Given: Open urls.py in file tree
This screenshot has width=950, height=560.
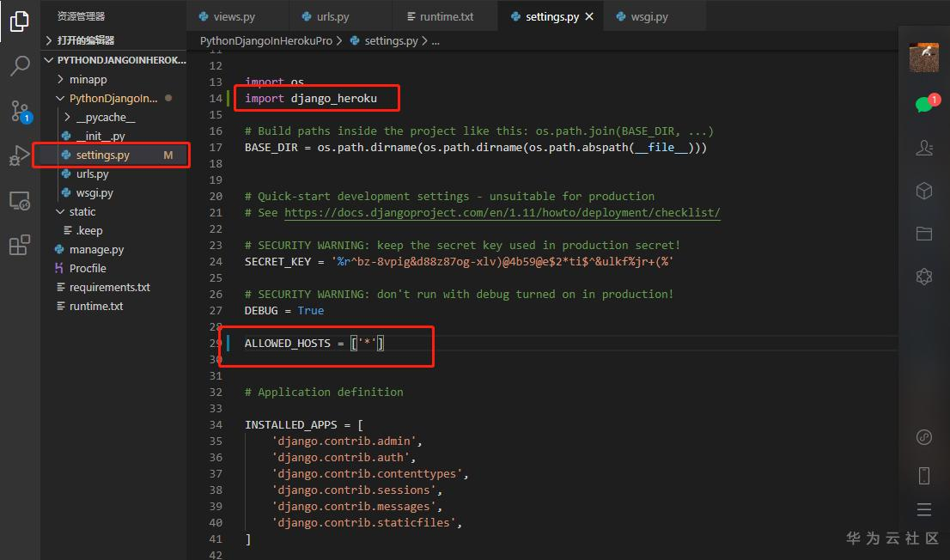Looking at the screenshot, I should coord(114,174).
